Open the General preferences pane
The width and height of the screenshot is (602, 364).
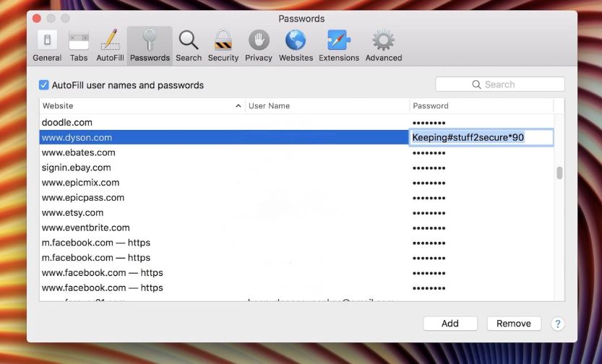click(47, 45)
